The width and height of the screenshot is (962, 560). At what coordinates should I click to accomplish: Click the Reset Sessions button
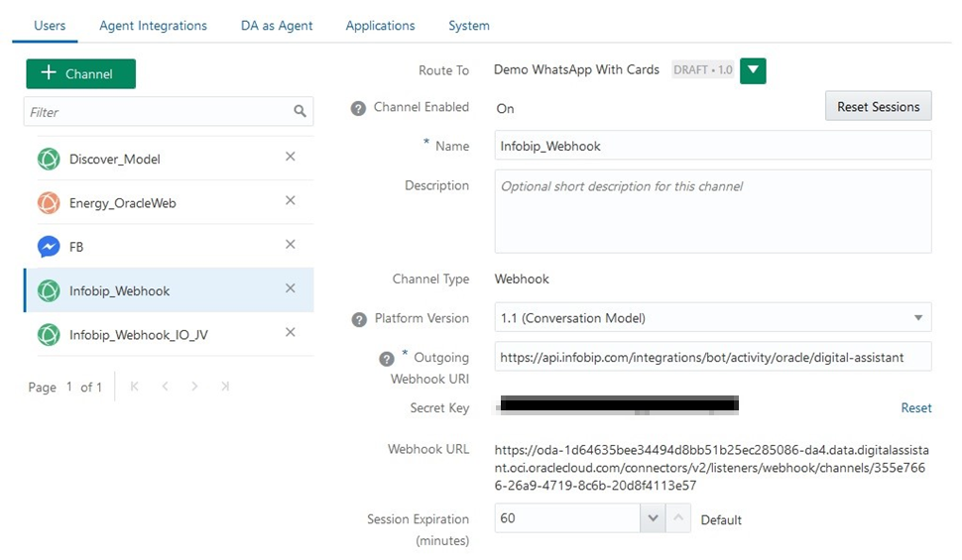coord(878,107)
